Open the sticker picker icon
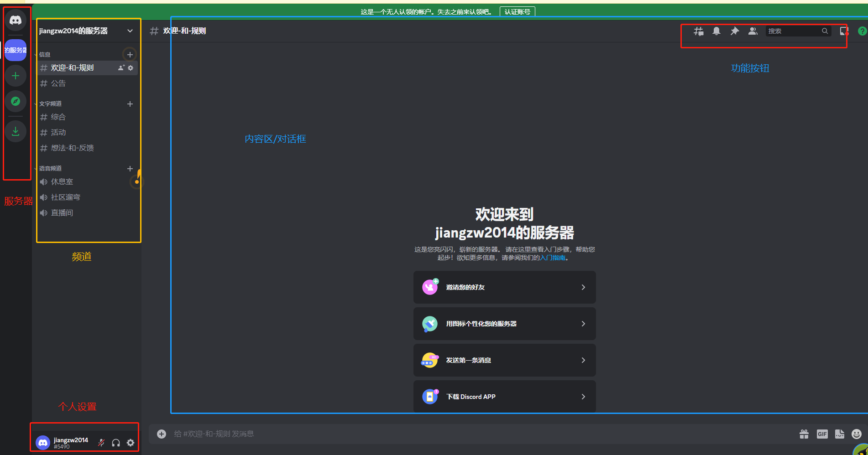This screenshot has width=868, height=455. [840, 434]
